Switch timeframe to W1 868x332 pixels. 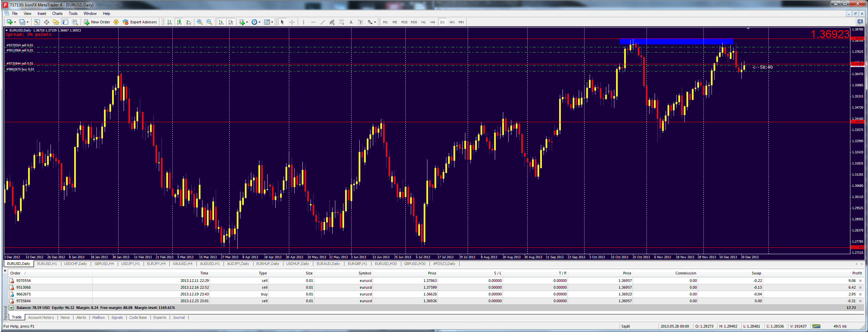tap(452, 22)
